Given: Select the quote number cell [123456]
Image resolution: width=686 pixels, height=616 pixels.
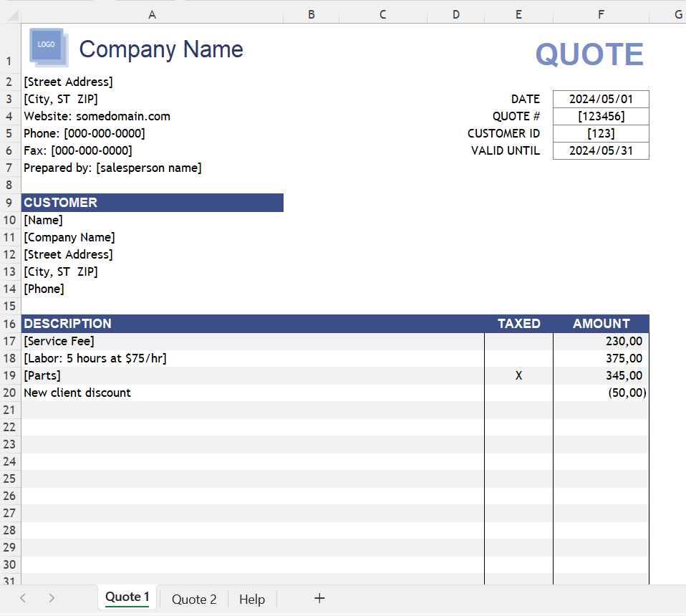Looking at the screenshot, I should click(601, 116).
